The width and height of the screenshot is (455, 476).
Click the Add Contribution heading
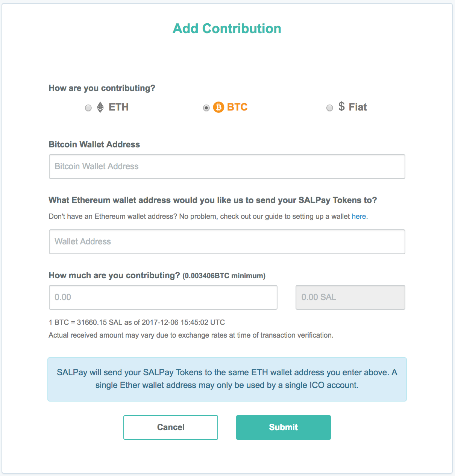click(227, 29)
